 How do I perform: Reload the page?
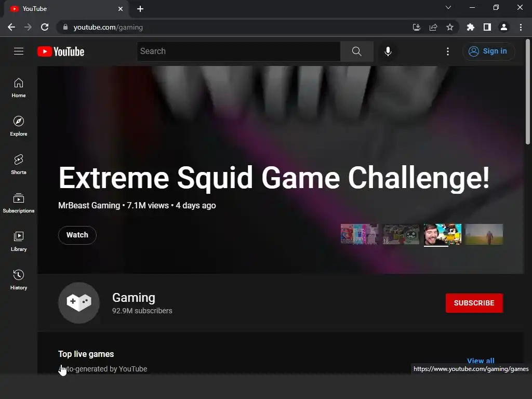pyautogui.click(x=45, y=27)
